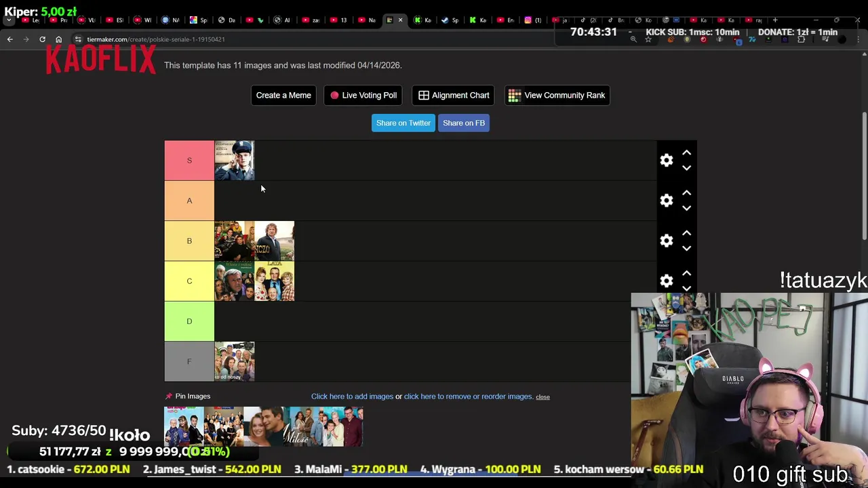The width and height of the screenshot is (868, 488).
Task: Open a new browser tab
Action: 775,20
